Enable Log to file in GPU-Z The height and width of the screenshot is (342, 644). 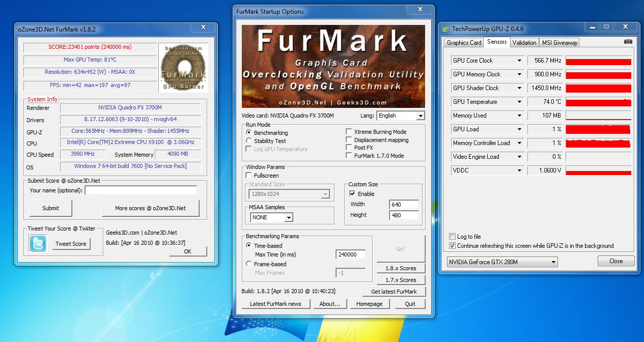[x=452, y=237]
